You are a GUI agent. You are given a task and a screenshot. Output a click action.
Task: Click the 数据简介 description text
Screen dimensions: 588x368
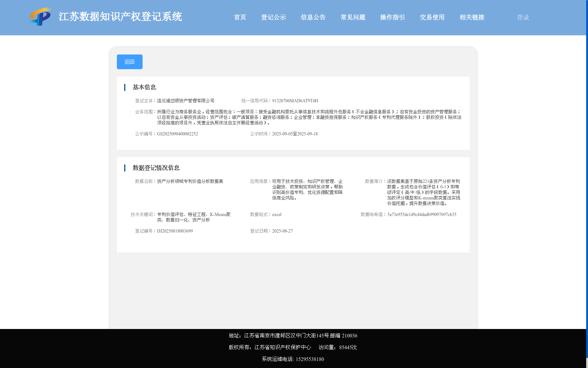[424, 192]
